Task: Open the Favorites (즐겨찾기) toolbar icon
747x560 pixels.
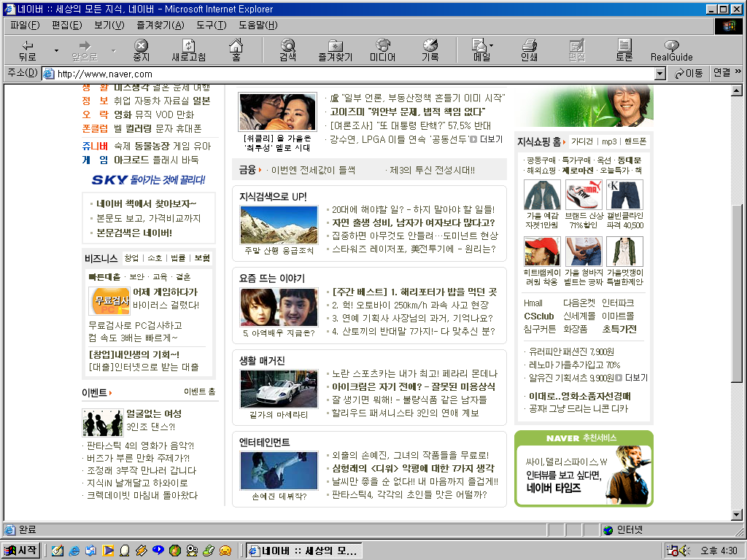Action: [336, 50]
